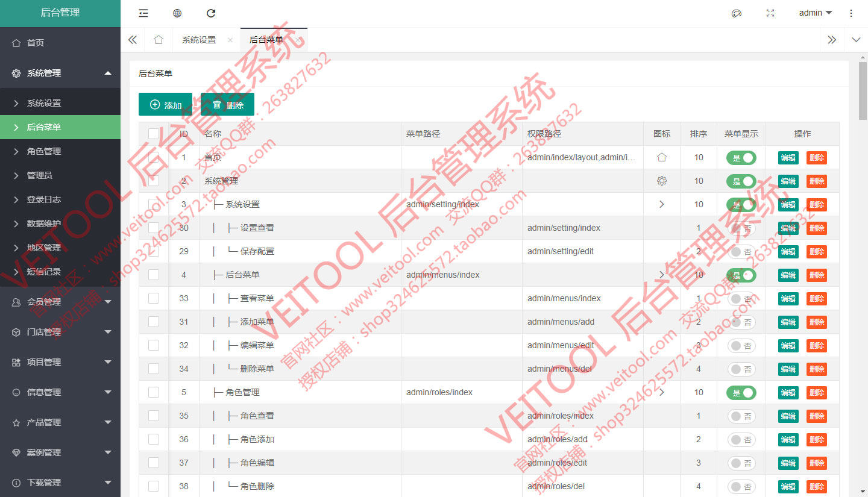
Task: Open 短信记录 in the sidebar
Action: [x=60, y=272]
